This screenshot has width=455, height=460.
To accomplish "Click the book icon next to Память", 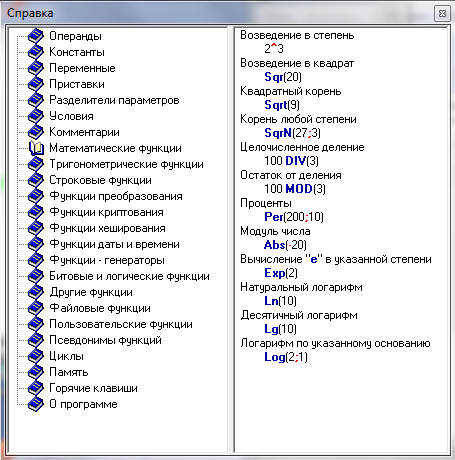I will [36, 372].
